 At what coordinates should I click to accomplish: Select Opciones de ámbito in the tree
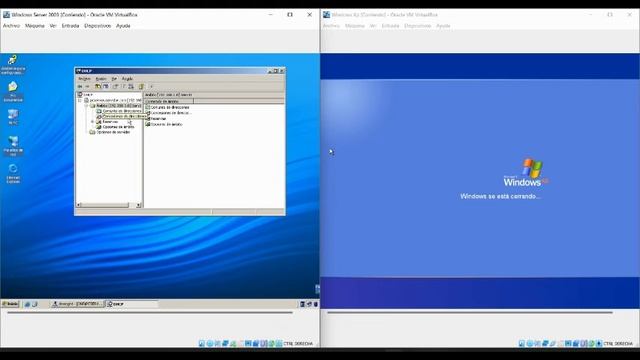tap(115, 127)
